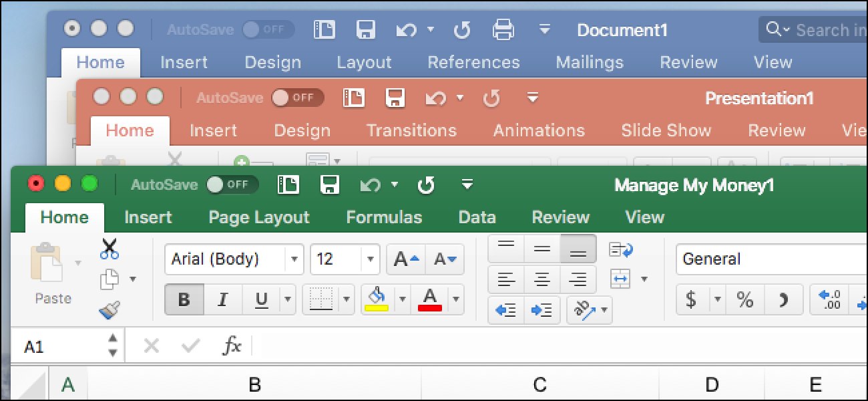Open Transitions tab in PowerPoint

411,130
